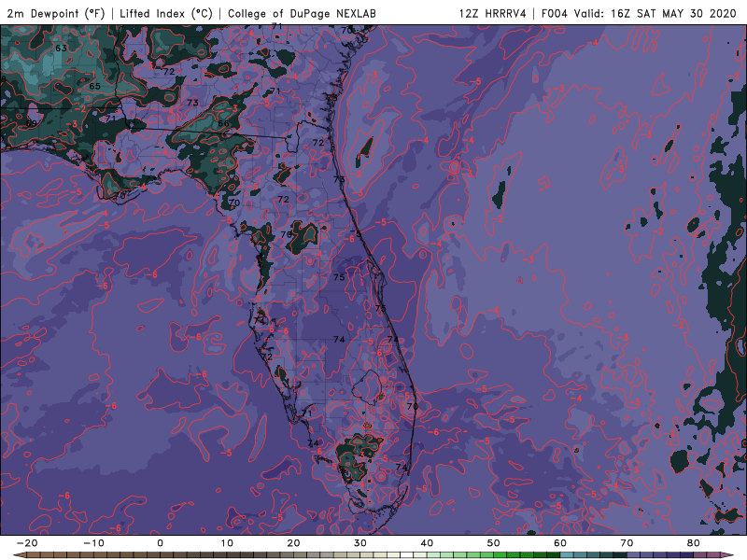Click the -10 label on the color scale
Image resolution: width=747 pixels, height=560 pixels.
point(93,543)
